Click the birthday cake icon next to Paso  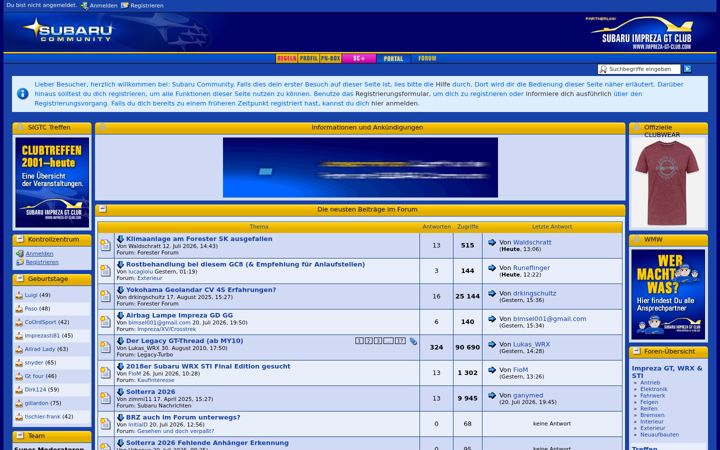pyautogui.click(x=19, y=309)
